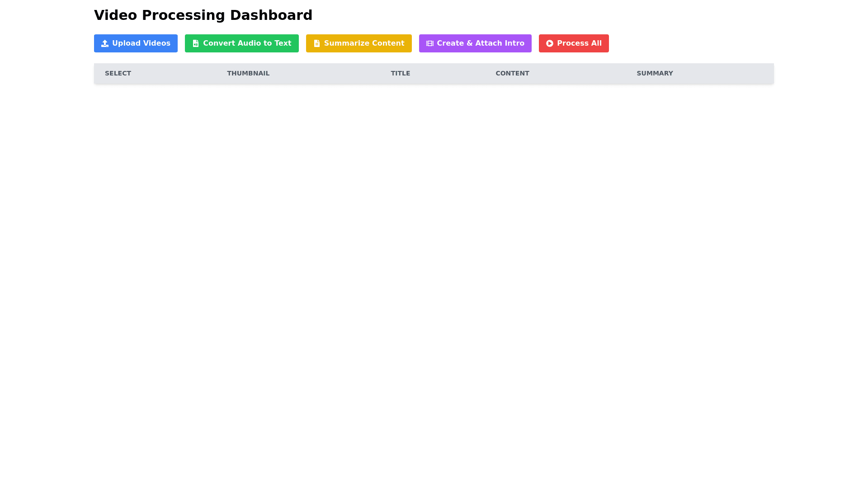
Task: Click the play circle icon beside Process All
Action: [550, 43]
